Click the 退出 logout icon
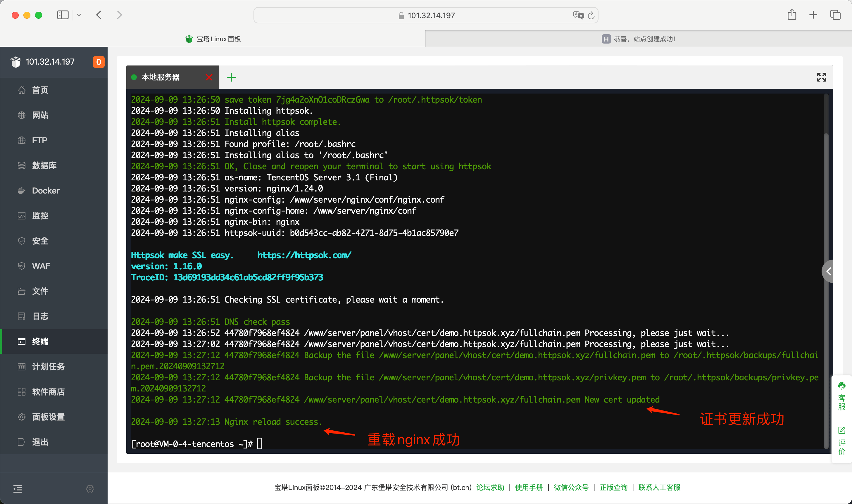The height and width of the screenshot is (504, 852). point(21,442)
